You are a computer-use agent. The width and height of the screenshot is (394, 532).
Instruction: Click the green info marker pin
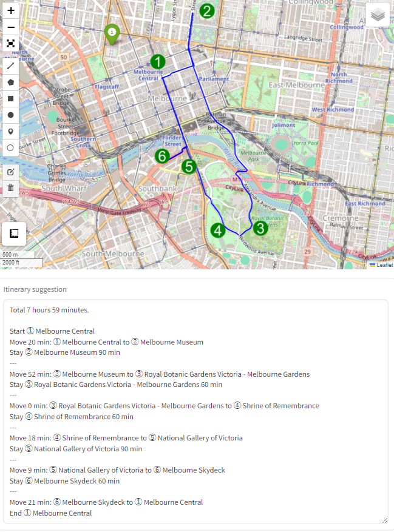tap(112, 34)
